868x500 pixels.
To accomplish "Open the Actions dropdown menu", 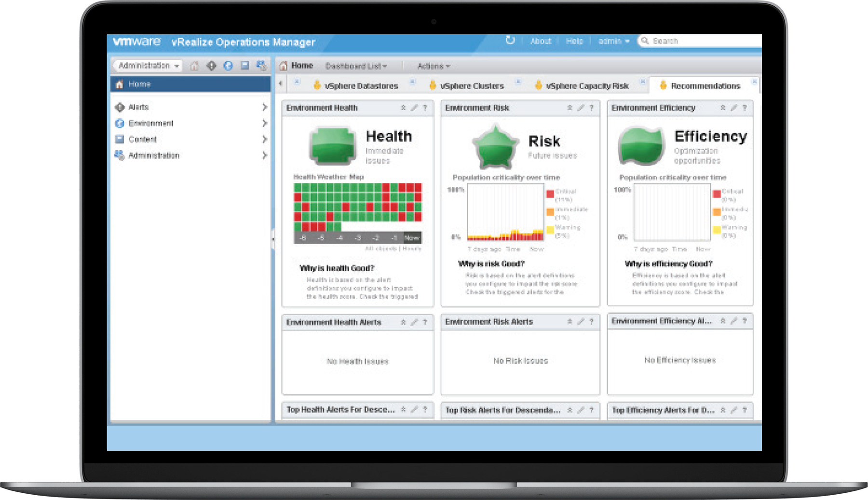I will pos(434,66).
